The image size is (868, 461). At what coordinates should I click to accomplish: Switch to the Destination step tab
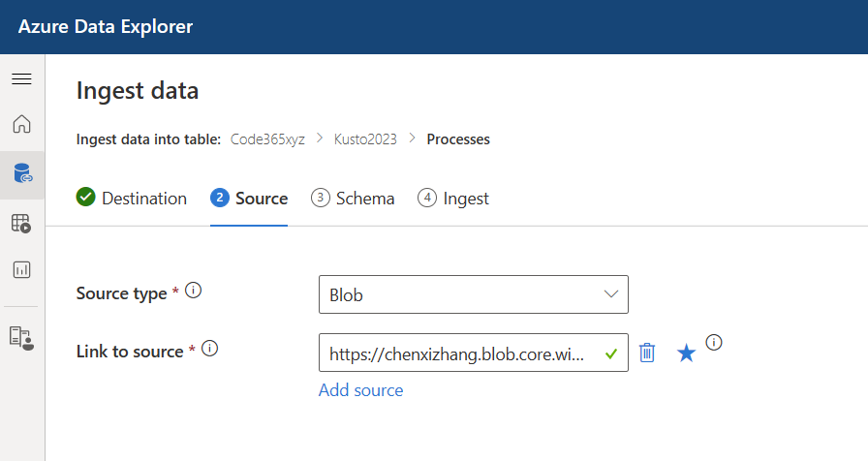131,199
